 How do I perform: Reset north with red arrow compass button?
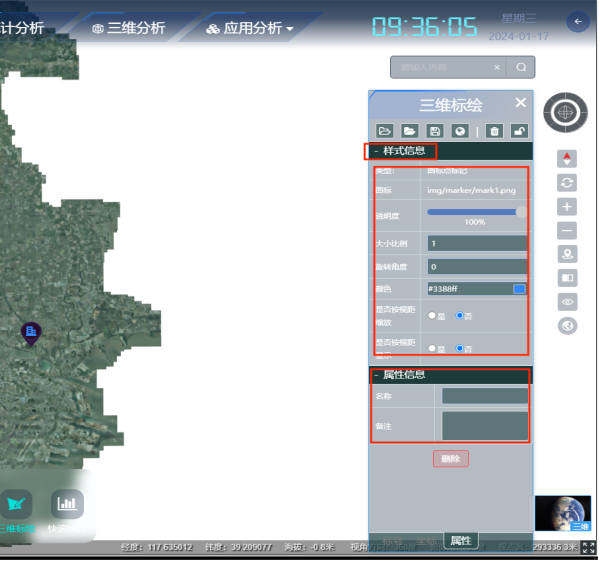[x=567, y=158]
